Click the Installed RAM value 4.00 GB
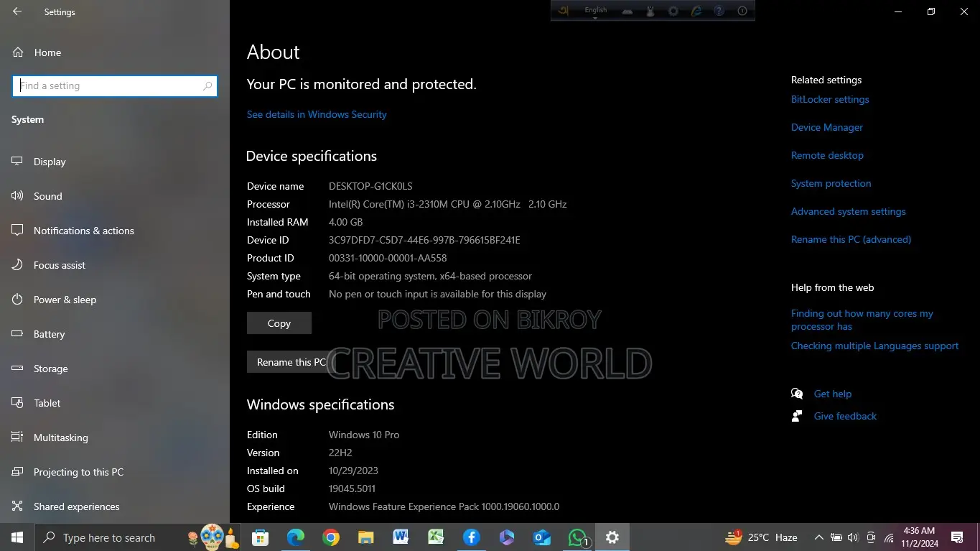This screenshot has width=980, height=551. click(346, 222)
